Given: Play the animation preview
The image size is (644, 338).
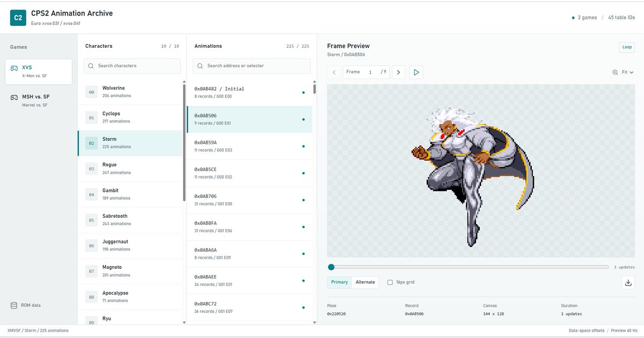Looking at the screenshot, I should tap(416, 72).
